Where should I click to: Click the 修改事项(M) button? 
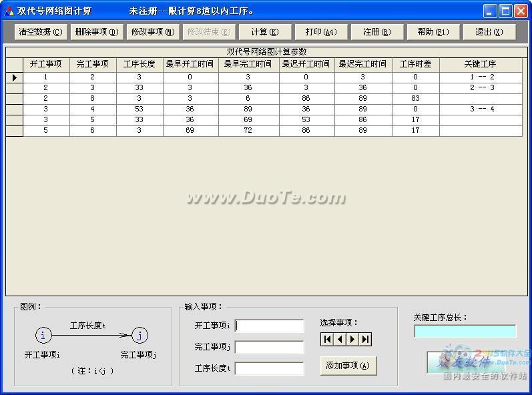tap(153, 32)
